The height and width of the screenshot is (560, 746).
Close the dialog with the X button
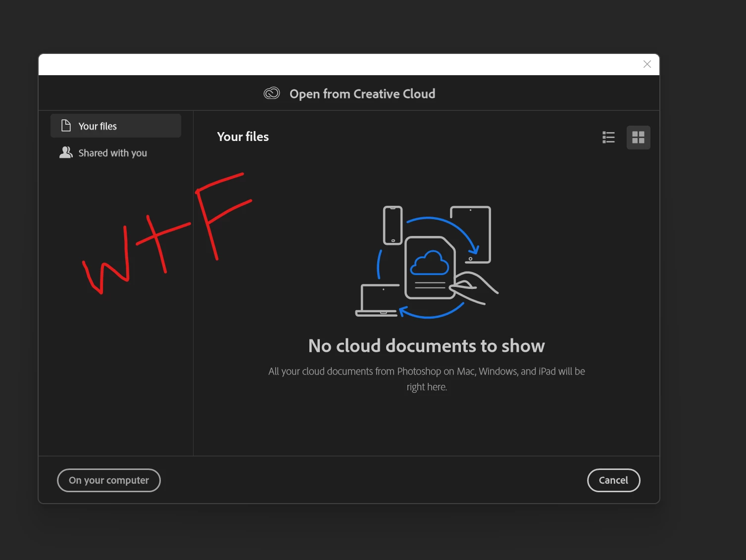tap(647, 64)
